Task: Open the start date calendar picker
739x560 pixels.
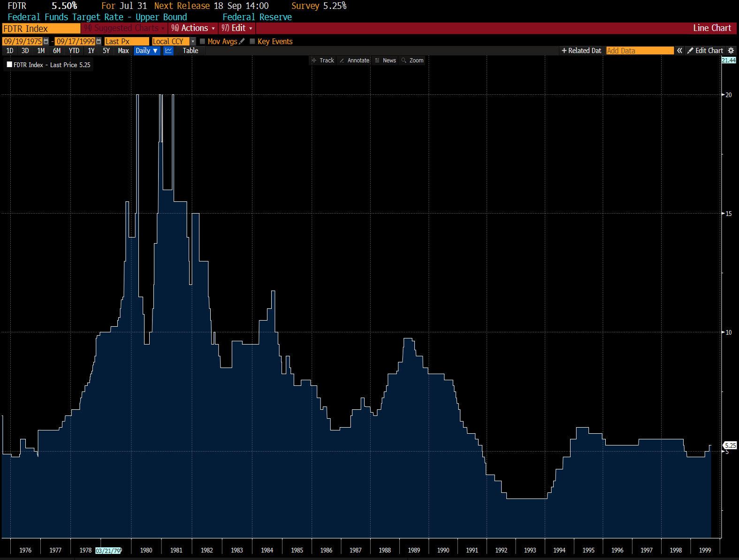Action: click(46, 41)
